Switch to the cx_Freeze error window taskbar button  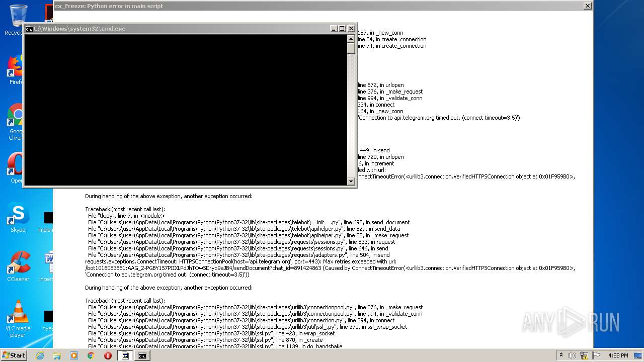point(125,355)
